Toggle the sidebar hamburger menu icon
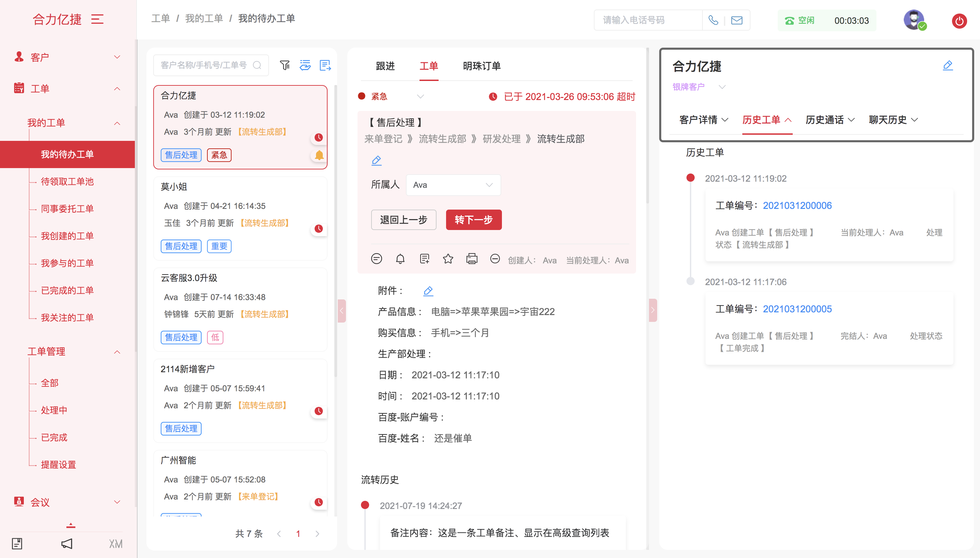The width and height of the screenshot is (980, 558). tap(97, 19)
